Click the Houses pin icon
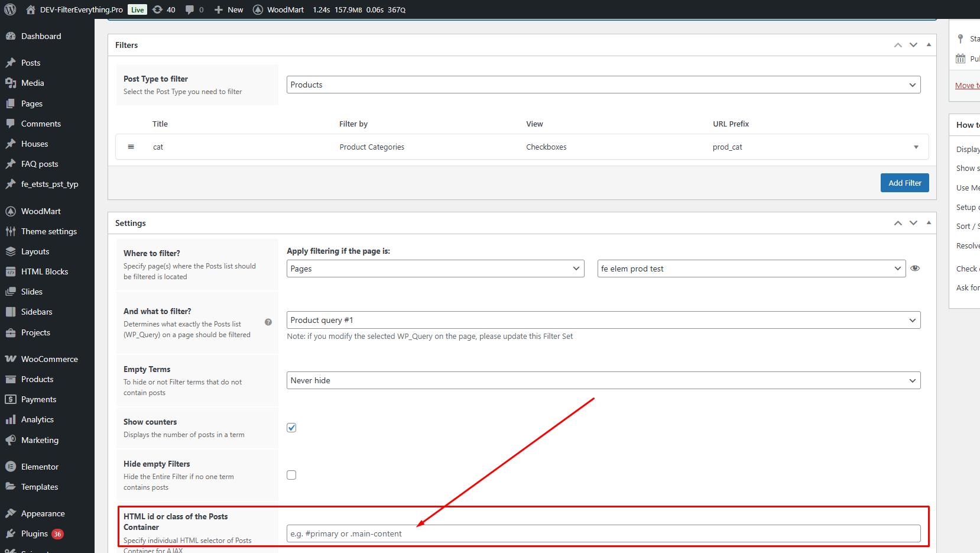Image resolution: width=980 pixels, height=553 pixels. pos(11,144)
